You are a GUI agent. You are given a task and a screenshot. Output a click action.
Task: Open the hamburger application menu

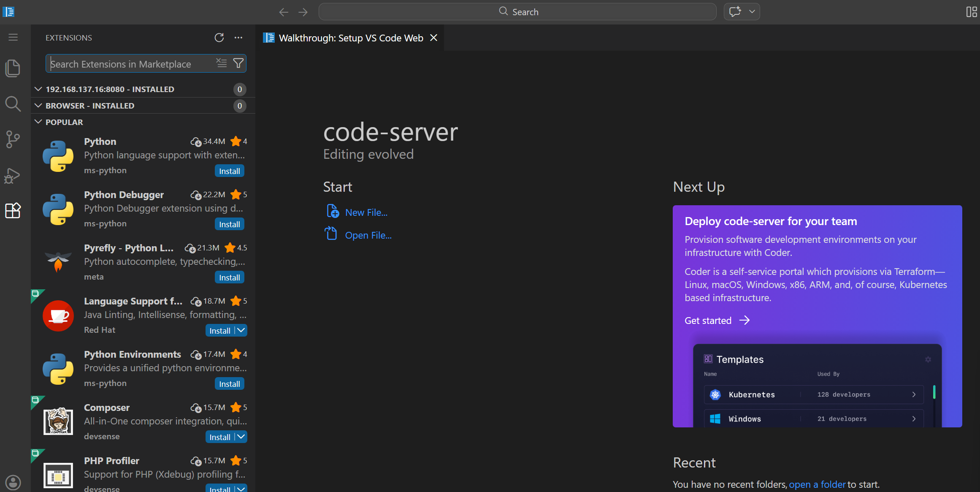tap(13, 37)
